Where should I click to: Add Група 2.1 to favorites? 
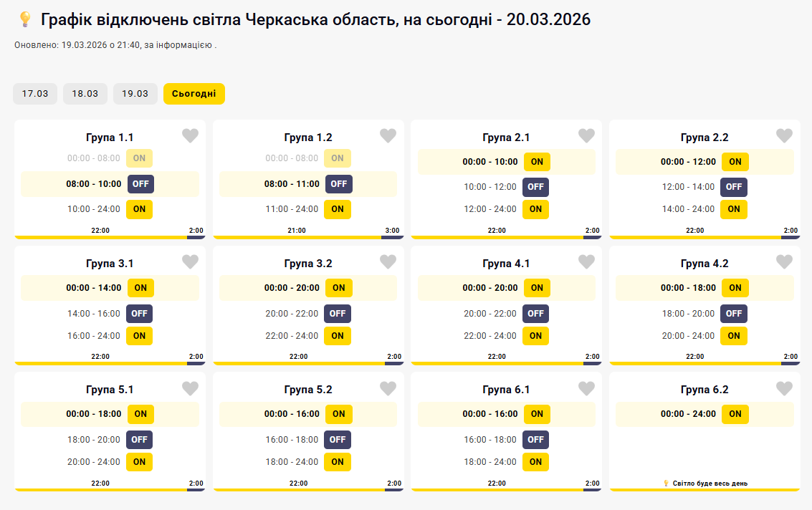coord(586,136)
